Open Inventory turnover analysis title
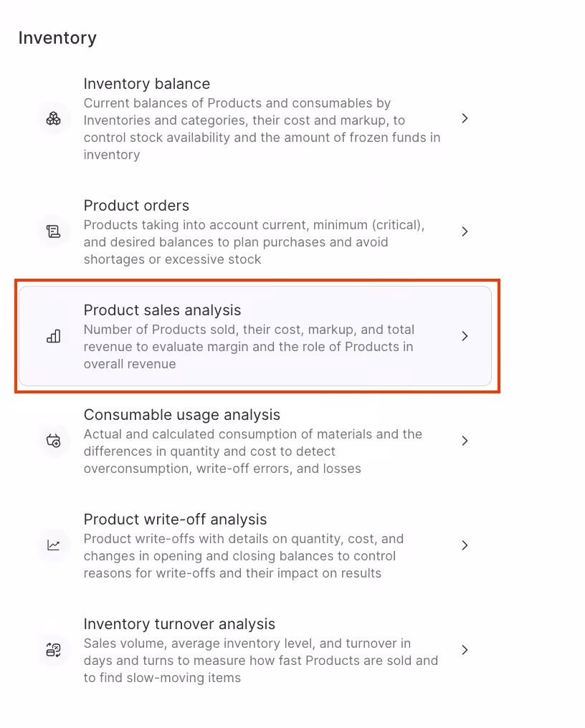The width and height of the screenshot is (585, 728). 179,624
